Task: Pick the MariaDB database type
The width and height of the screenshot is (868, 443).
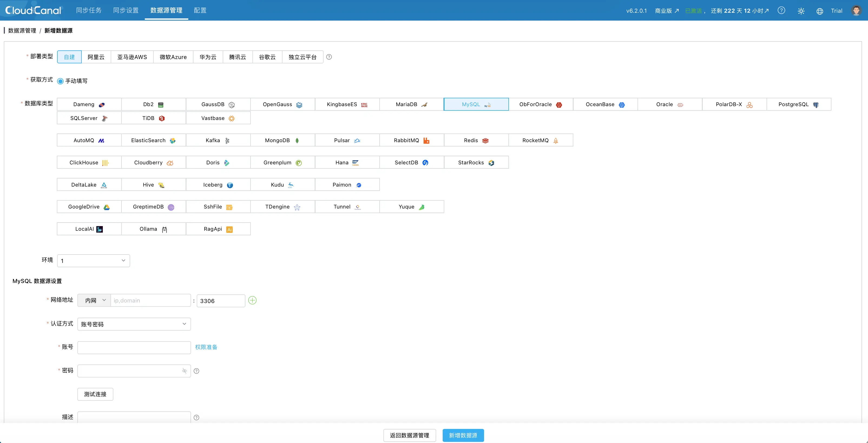Action: coord(412,105)
